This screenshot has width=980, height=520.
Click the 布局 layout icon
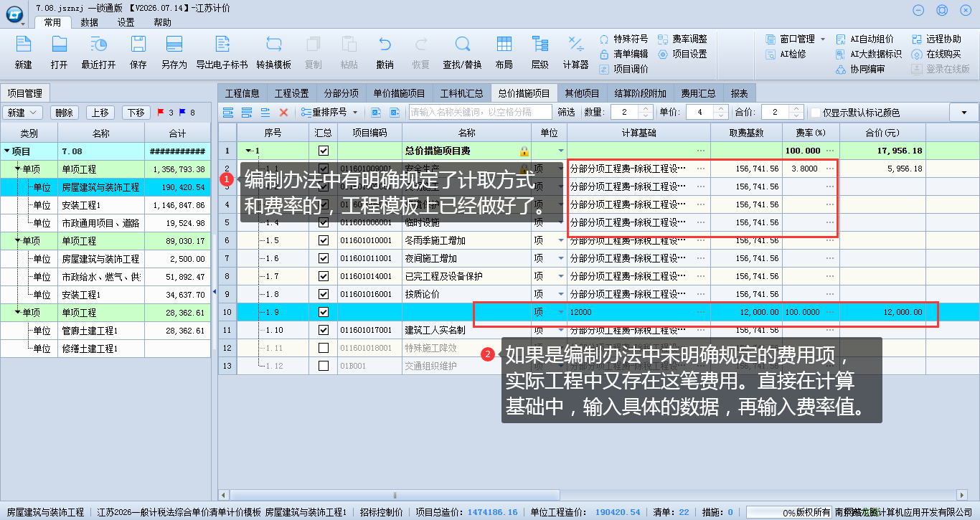click(504, 44)
